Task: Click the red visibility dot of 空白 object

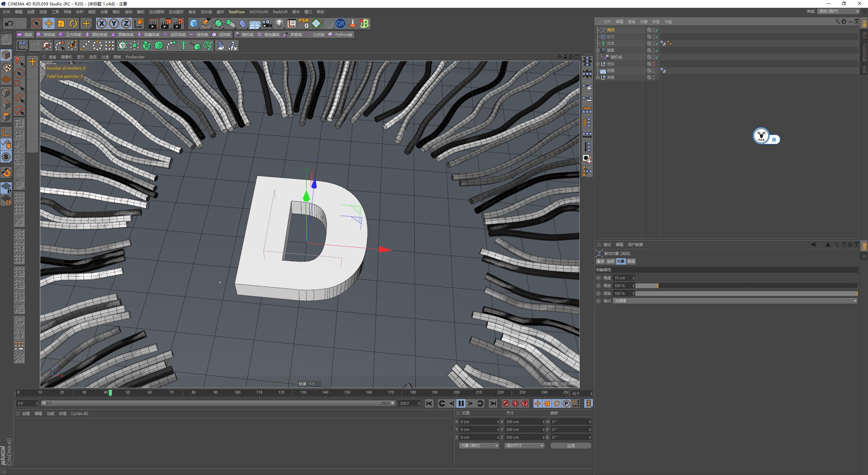Action: click(654, 63)
